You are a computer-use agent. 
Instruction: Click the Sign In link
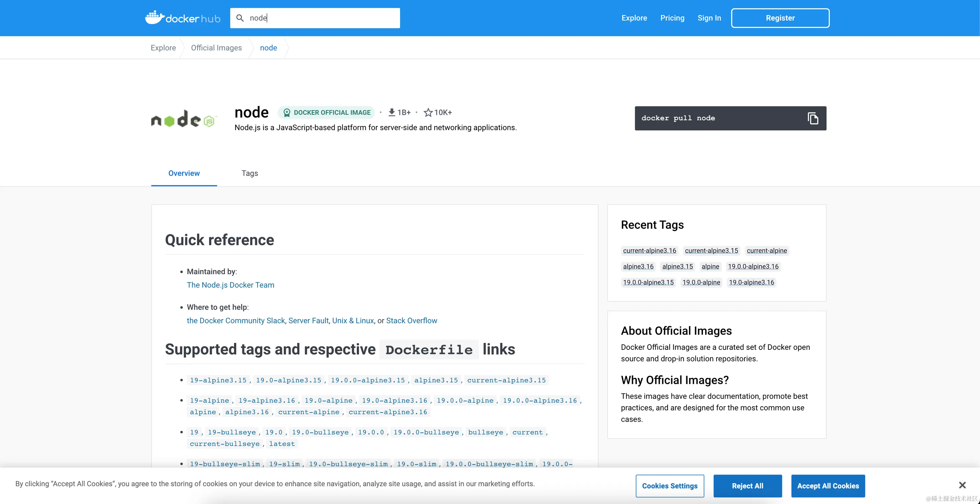click(x=709, y=18)
